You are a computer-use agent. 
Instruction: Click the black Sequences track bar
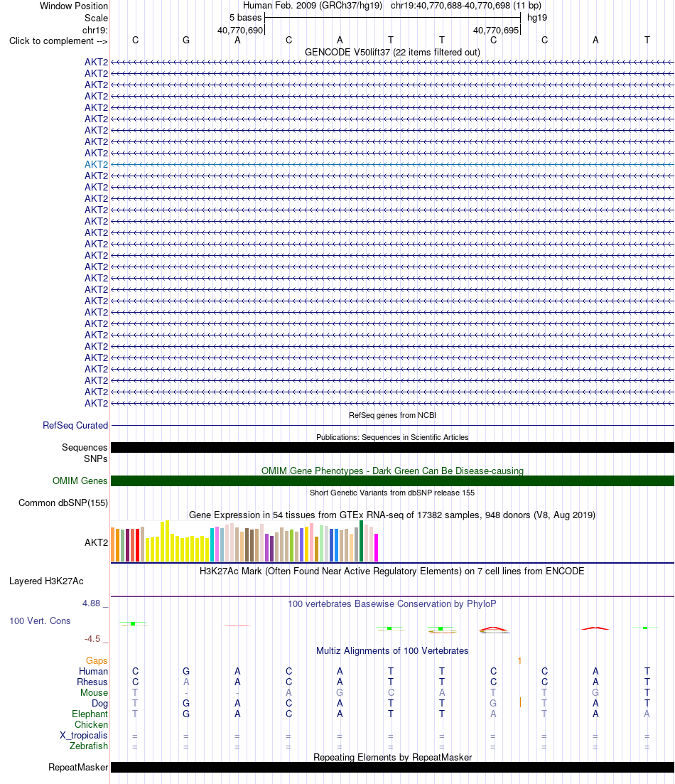392,448
